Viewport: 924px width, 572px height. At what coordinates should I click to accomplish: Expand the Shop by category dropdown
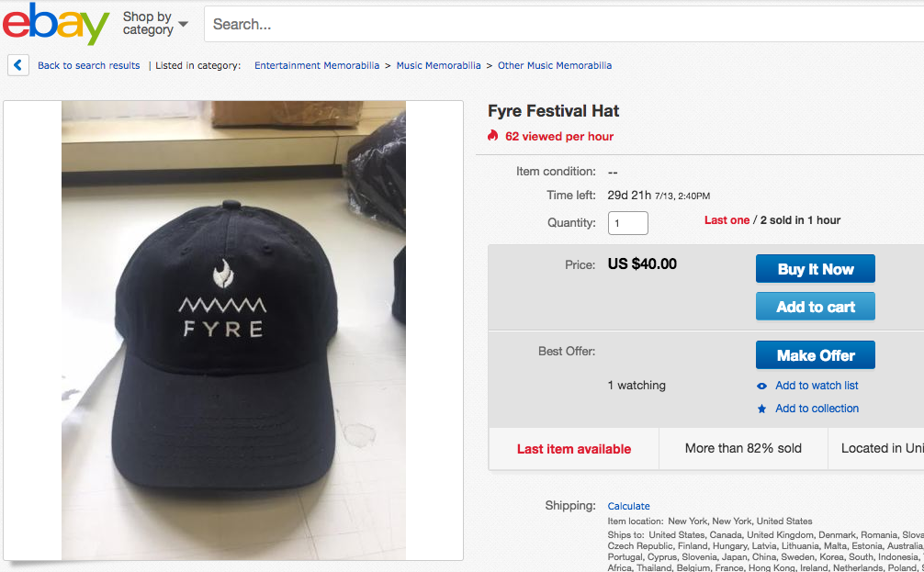pyautogui.click(x=155, y=24)
